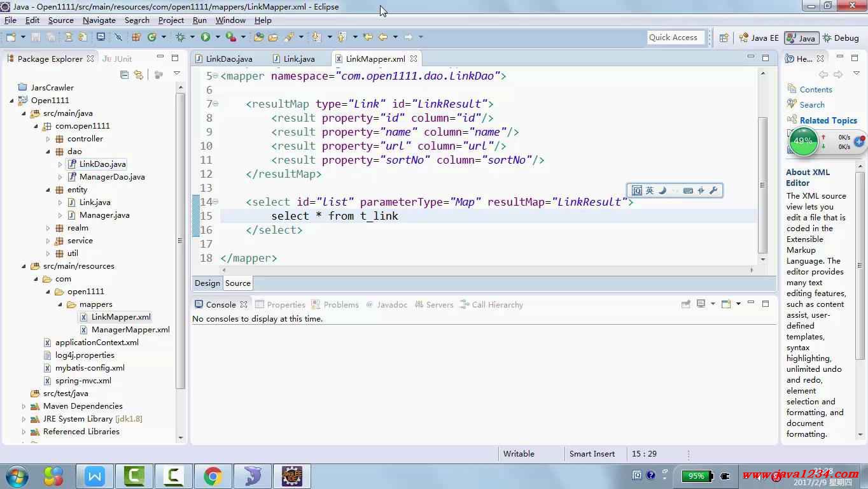This screenshot has height=489, width=868.
Task: Click the Search flashlight toolbar icon
Action: point(290,38)
